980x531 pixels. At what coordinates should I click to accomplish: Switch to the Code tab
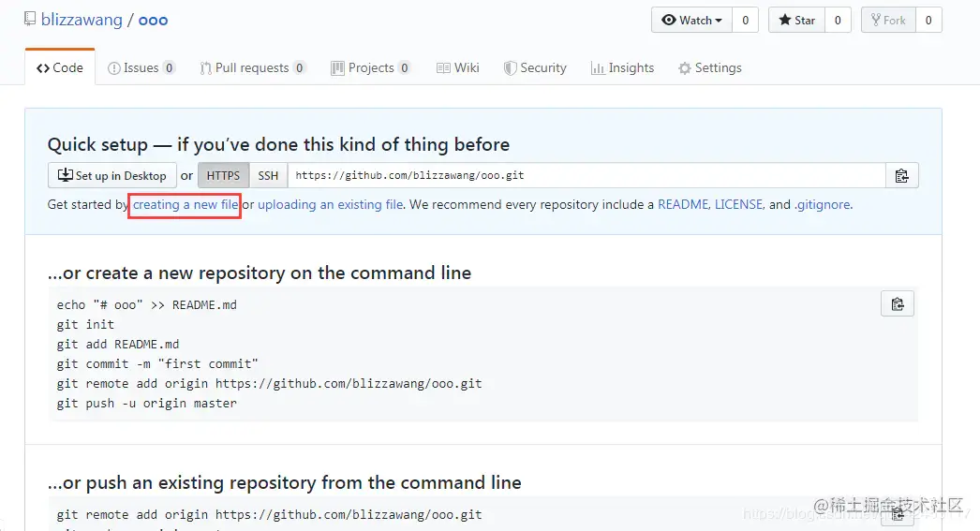tap(60, 67)
